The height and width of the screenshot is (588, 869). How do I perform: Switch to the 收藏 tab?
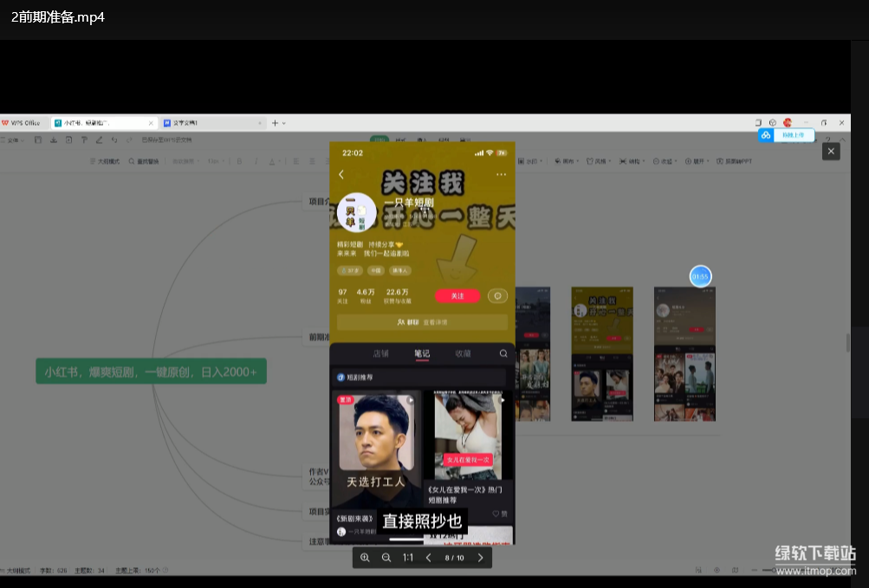tap(463, 353)
